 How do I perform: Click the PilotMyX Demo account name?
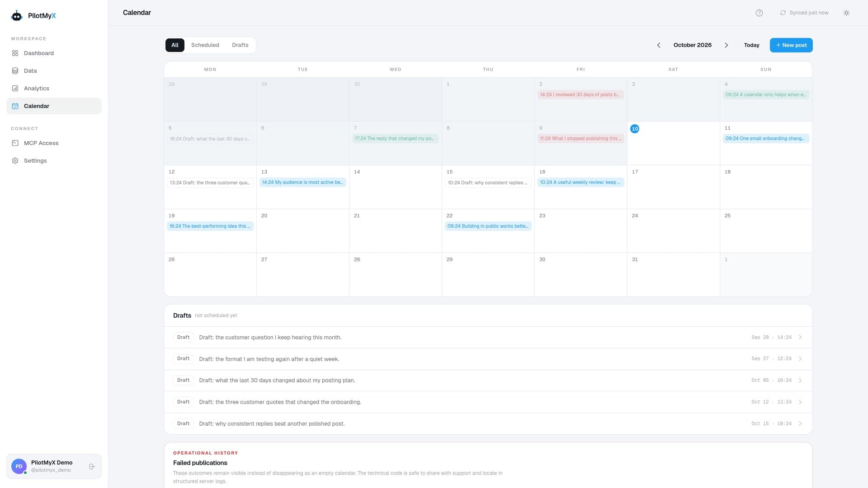[x=52, y=463]
